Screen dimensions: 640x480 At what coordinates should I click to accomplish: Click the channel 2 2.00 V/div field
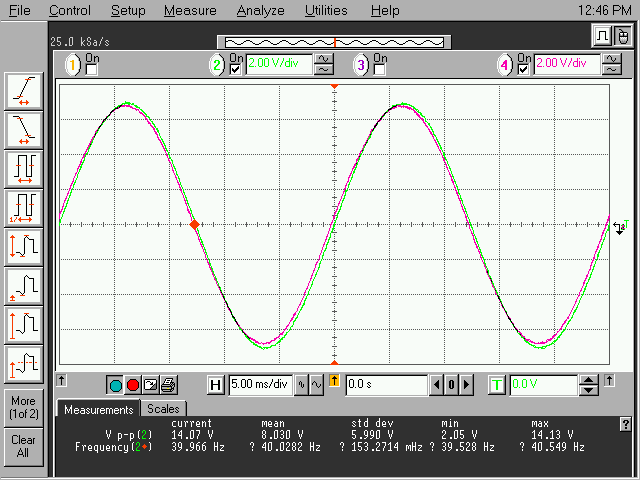point(279,64)
